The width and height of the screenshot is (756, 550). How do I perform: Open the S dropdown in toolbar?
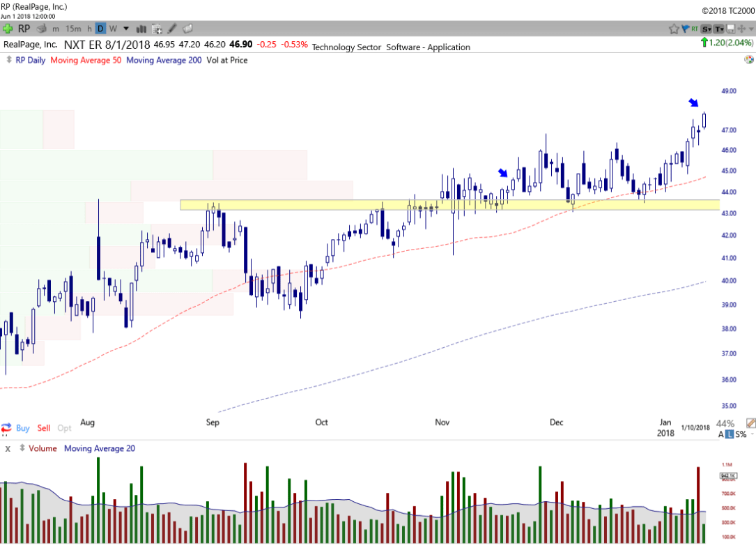click(707, 29)
